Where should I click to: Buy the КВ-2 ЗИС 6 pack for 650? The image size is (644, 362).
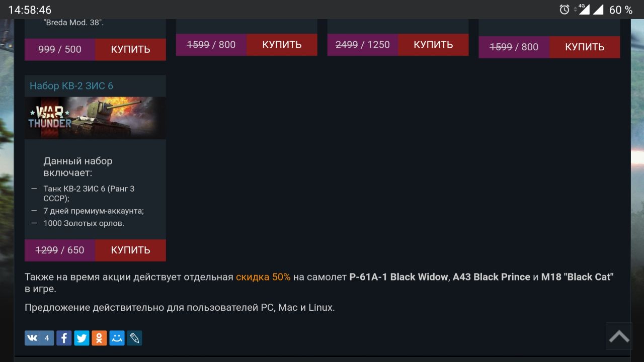pos(130,250)
